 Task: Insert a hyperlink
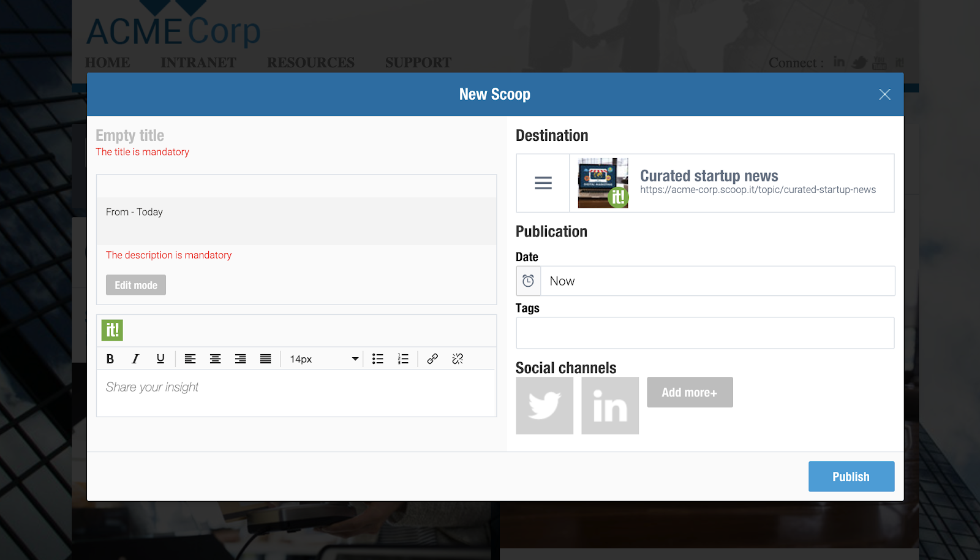pyautogui.click(x=432, y=359)
